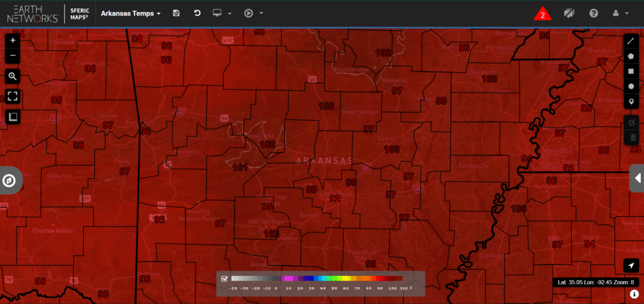Expand the right side panel arrow
Viewport: 644px width, 304px height.
pos(636,178)
